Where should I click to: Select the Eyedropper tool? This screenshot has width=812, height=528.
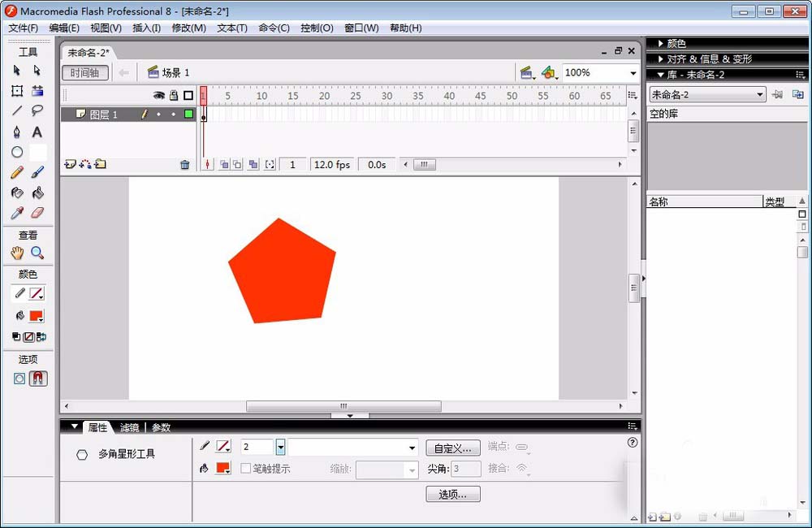16,213
